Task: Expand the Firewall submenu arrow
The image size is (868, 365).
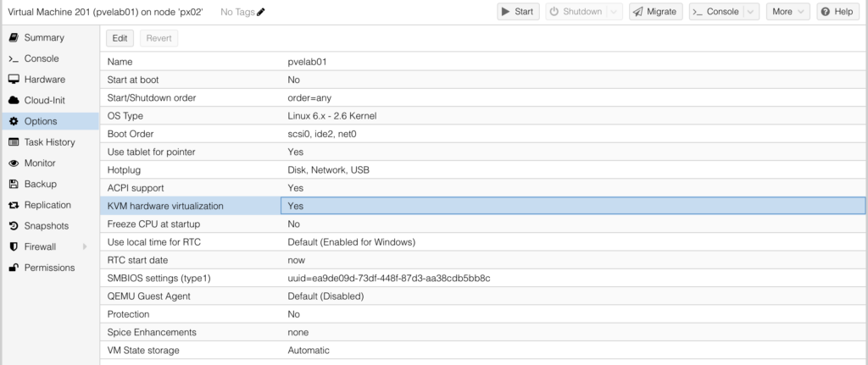Action: point(85,247)
